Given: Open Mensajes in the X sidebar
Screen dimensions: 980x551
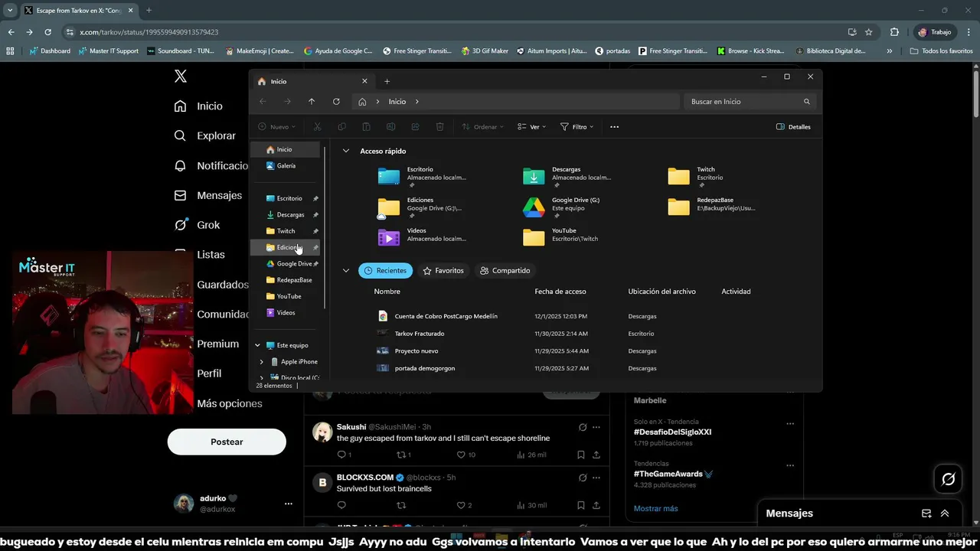Looking at the screenshot, I should 207,195.
